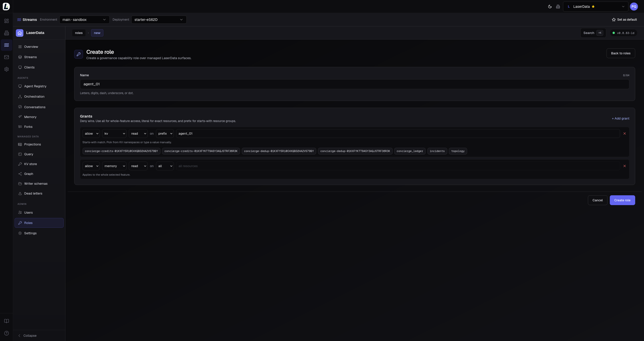644x341 pixels.
Task: Select Roles in the sidebar
Action: (x=39, y=223)
